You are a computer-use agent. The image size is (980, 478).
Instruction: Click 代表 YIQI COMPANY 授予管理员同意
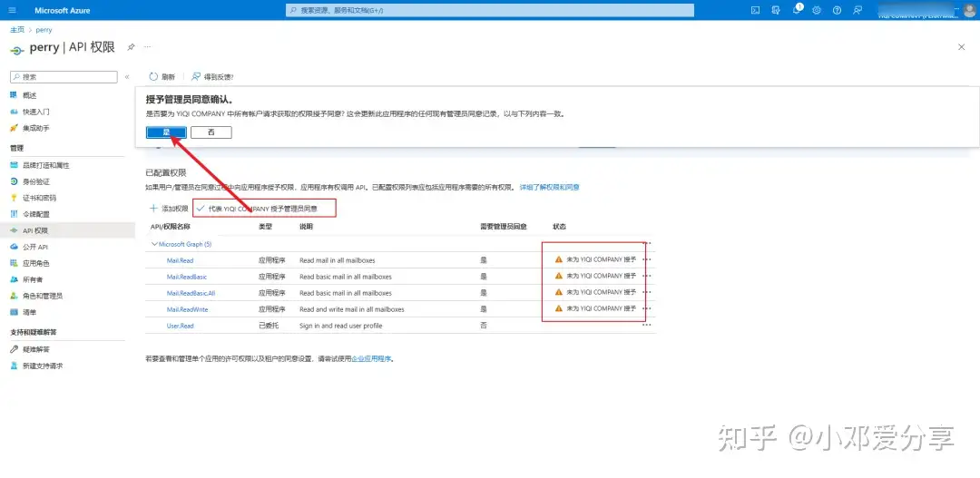[257, 209]
